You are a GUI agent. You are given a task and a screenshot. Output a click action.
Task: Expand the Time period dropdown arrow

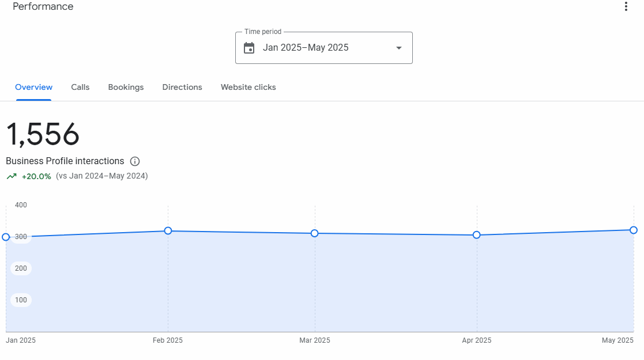pos(398,48)
